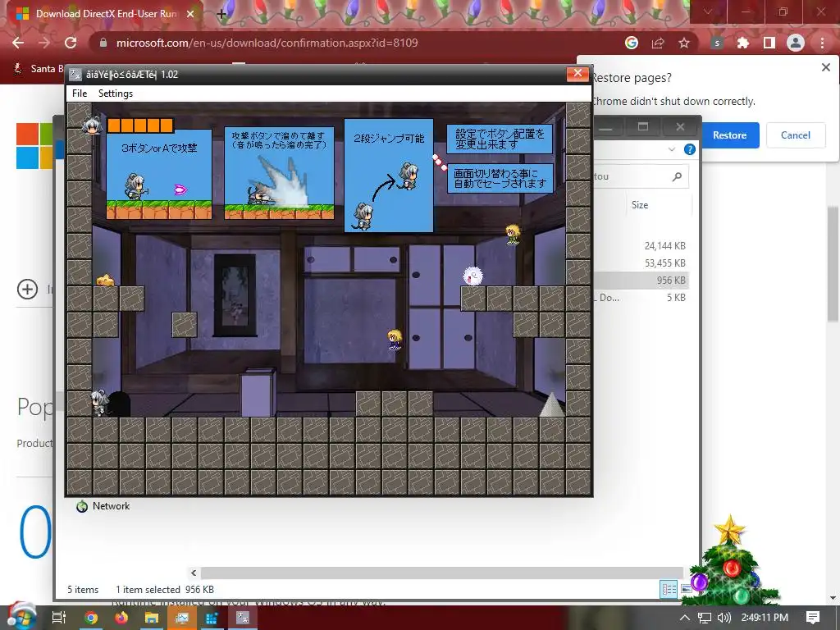Open Task View on the taskbar

59,618
